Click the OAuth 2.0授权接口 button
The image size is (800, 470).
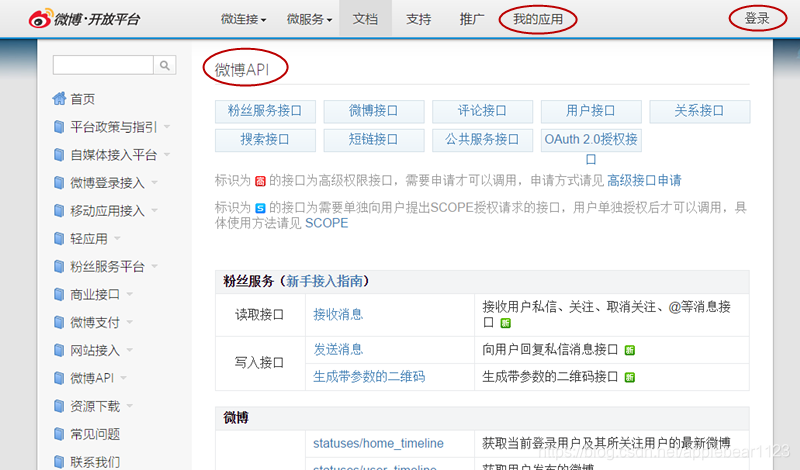(x=591, y=140)
